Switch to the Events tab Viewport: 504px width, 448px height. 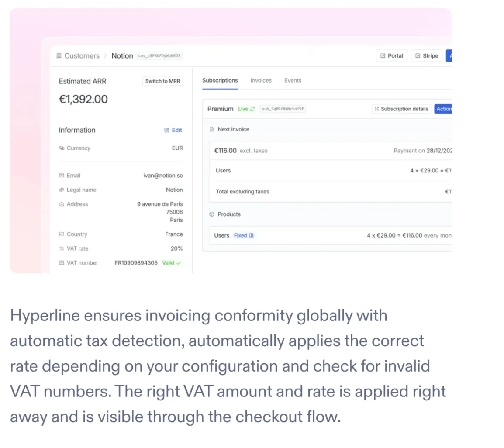pyautogui.click(x=293, y=80)
